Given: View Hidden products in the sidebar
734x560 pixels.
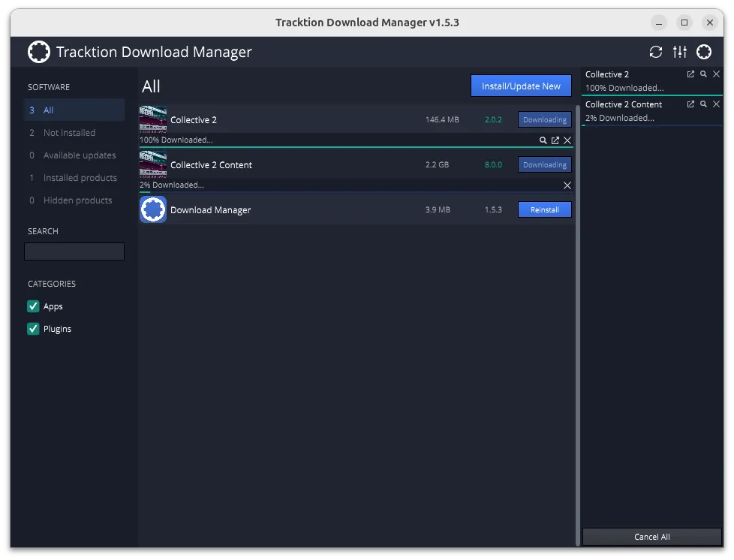Looking at the screenshot, I should click(77, 200).
